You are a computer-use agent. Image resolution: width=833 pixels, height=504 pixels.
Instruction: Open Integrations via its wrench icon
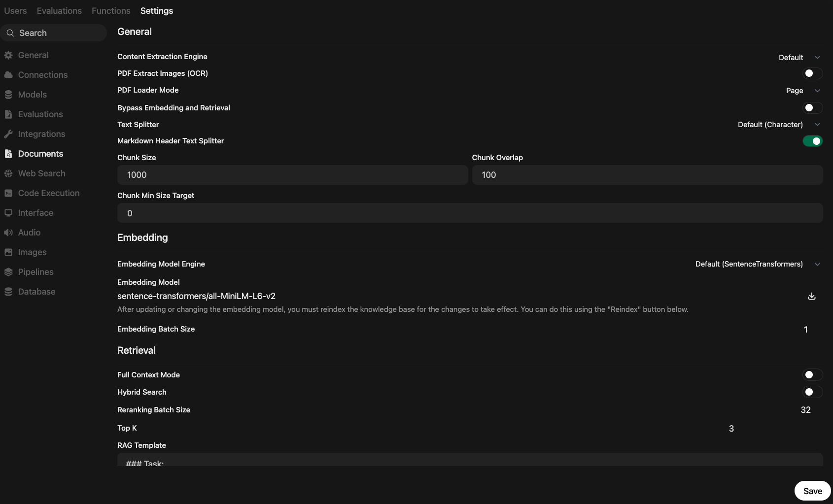pos(8,134)
